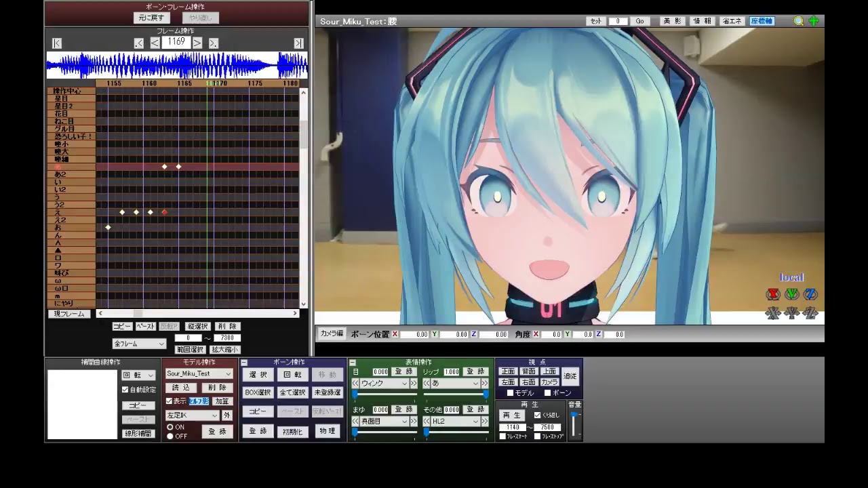Open the HL2 other morph dropdown
Screen dimensions: 868x488
(x=455, y=422)
